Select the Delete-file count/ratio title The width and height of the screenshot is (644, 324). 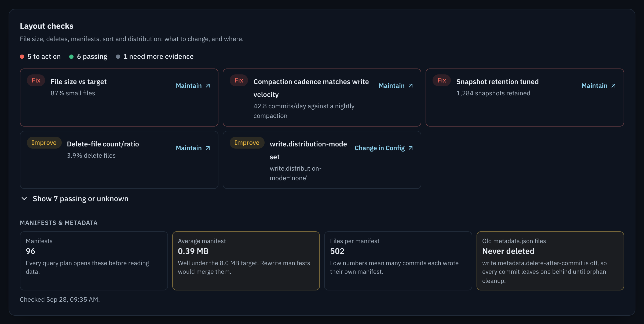click(x=103, y=144)
